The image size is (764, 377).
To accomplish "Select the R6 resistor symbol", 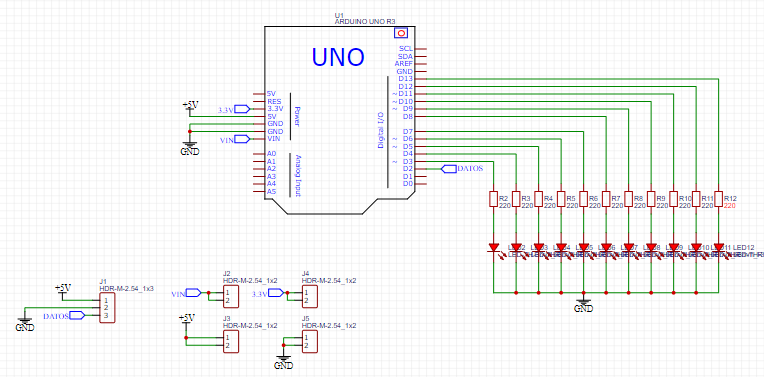I will pyautogui.click(x=583, y=199).
